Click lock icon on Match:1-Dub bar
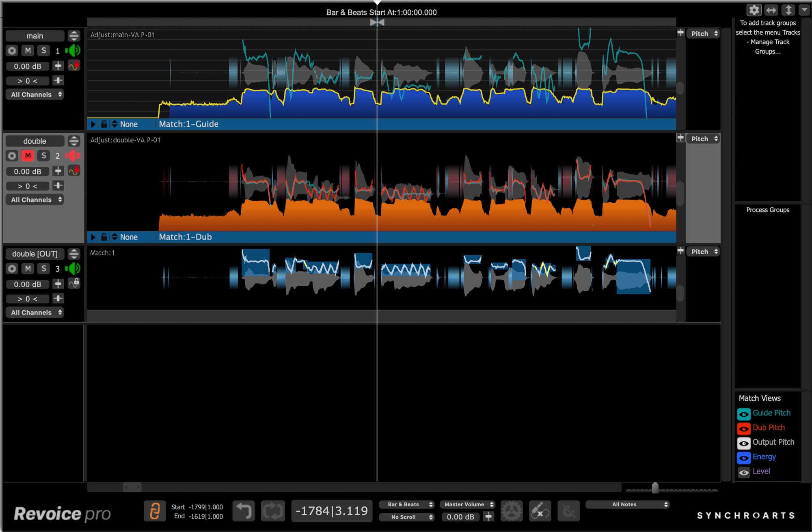 click(x=104, y=237)
